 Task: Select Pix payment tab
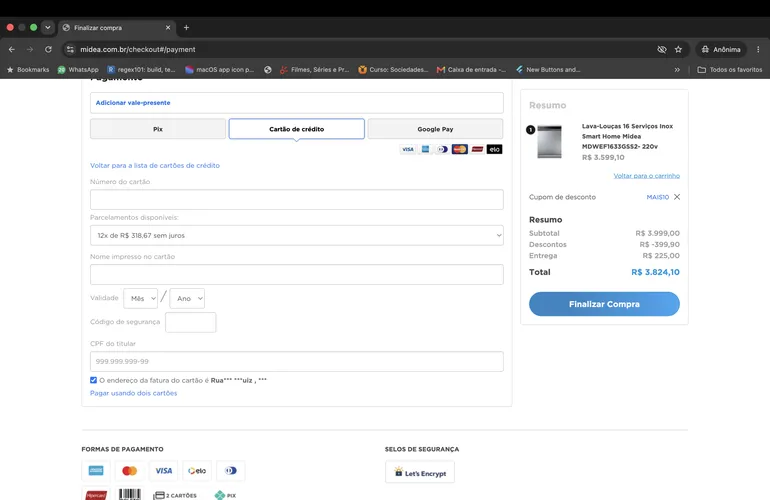(x=158, y=129)
